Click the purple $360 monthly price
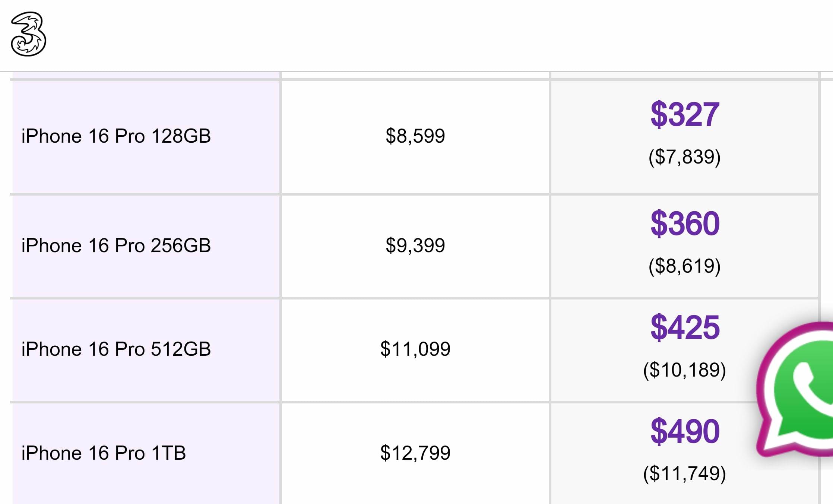 [685, 224]
